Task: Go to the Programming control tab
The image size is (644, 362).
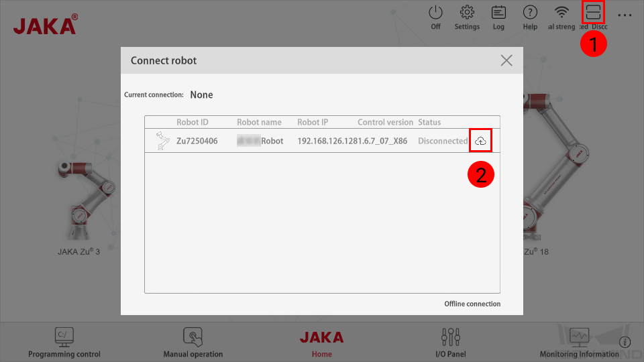Action: tap(64, 343)
